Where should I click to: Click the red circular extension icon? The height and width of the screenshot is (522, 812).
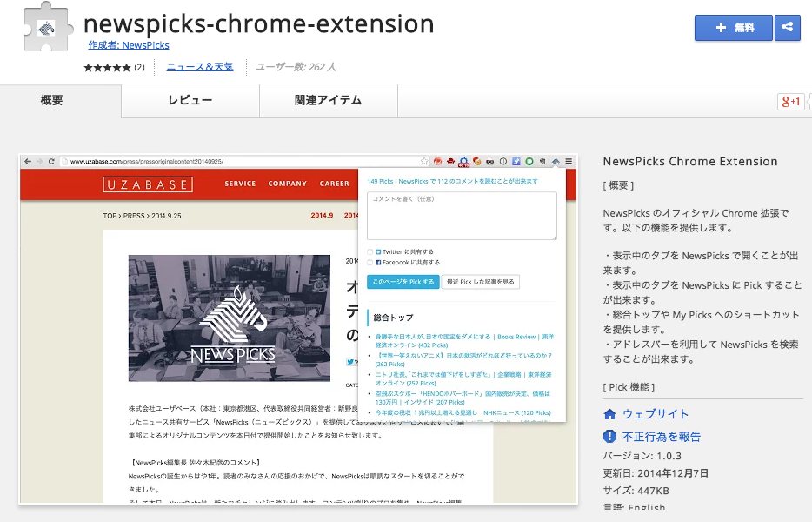[x=437, y=161]
